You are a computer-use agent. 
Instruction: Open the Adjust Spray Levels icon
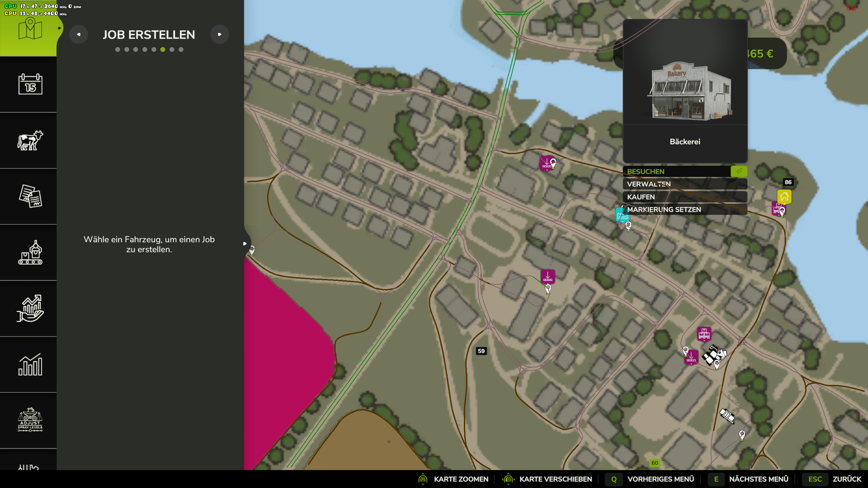30,420
